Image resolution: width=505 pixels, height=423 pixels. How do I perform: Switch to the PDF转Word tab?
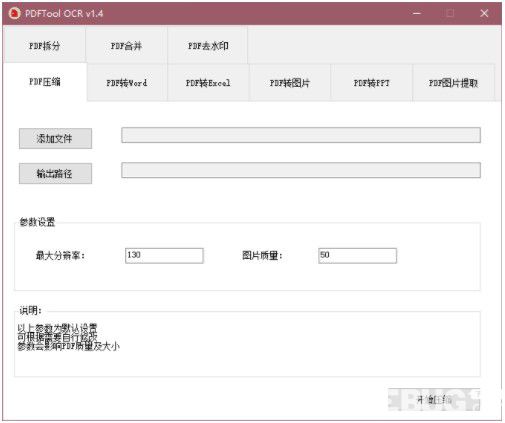tap(127, 83)
